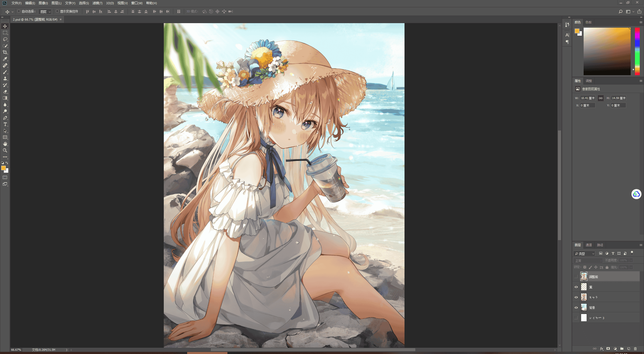
Task: Open the layer filter 类型 dropdown
Action: coord(584,253)
